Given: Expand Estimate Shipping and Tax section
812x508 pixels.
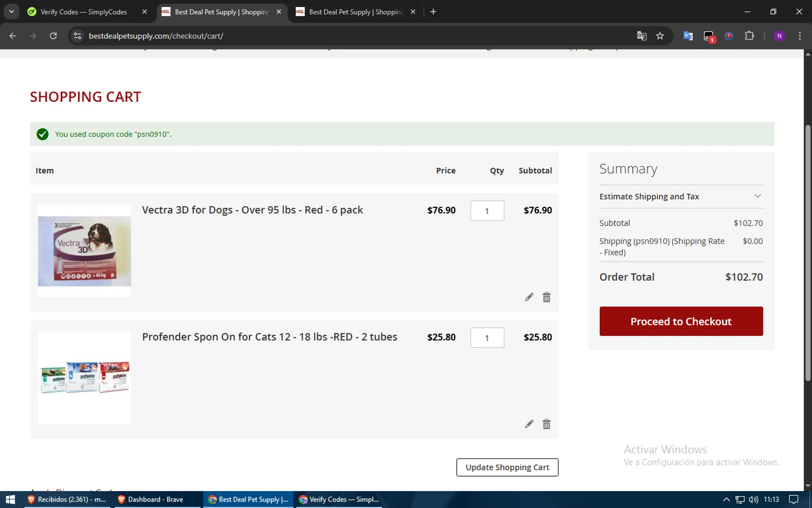Looking at the screenshot, I should [x=681, y=196].
